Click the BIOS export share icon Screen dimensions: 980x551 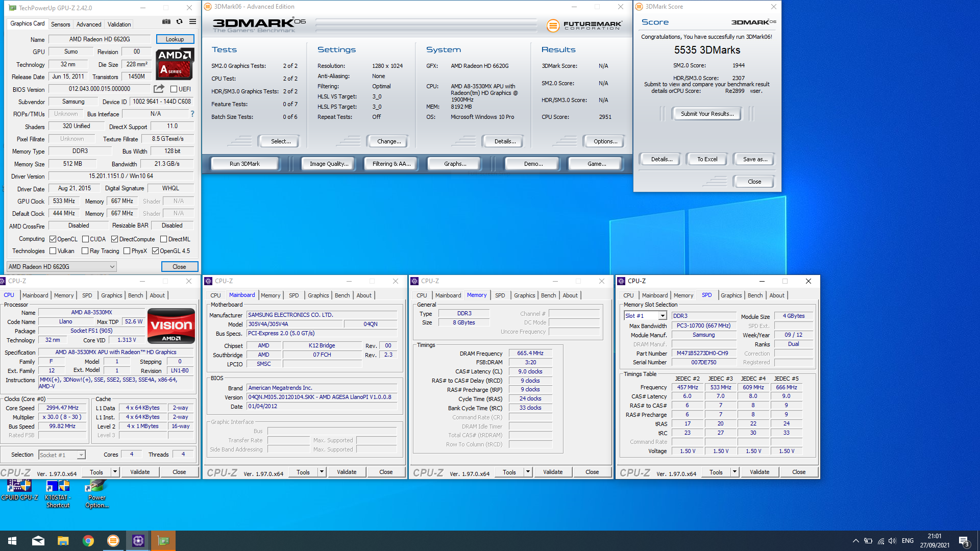pyautogui.click(x=159, y=89)
